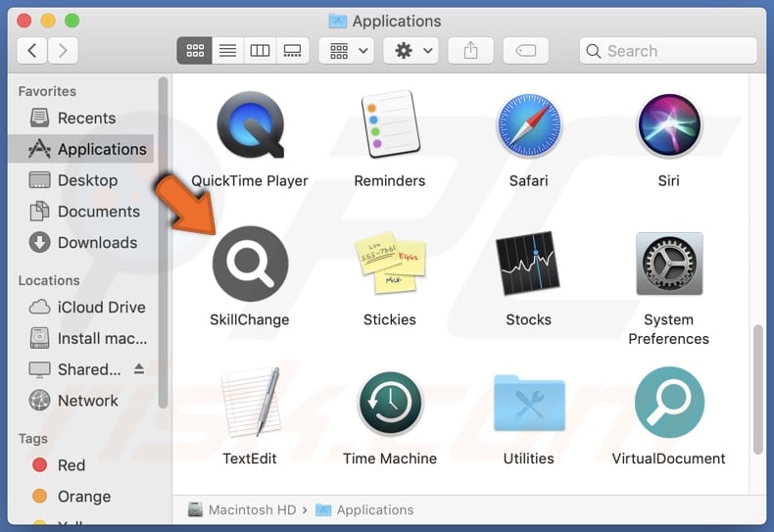The width and height of the screenshot is (774, 532).
Task: Click the main file area vertical scrollbar
Action: coord(758,389)
